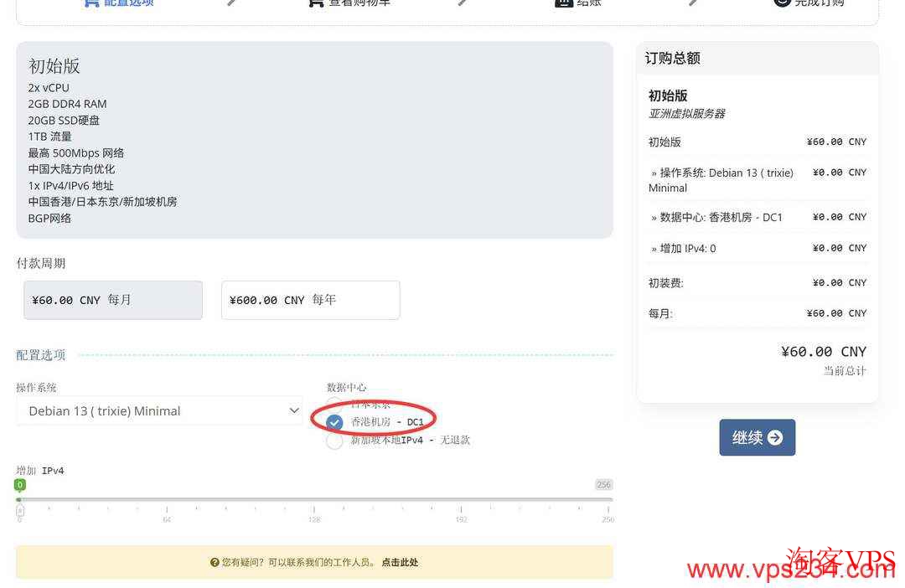The image size is (905, 588).
Task: Click the arrow icon on 继续 button
Action: coord(775,437)
